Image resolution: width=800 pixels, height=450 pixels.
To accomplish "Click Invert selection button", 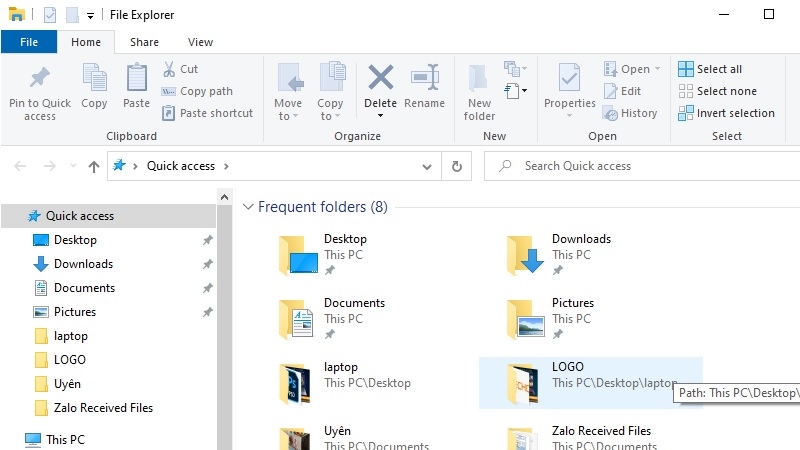I will tap(726, 113).
